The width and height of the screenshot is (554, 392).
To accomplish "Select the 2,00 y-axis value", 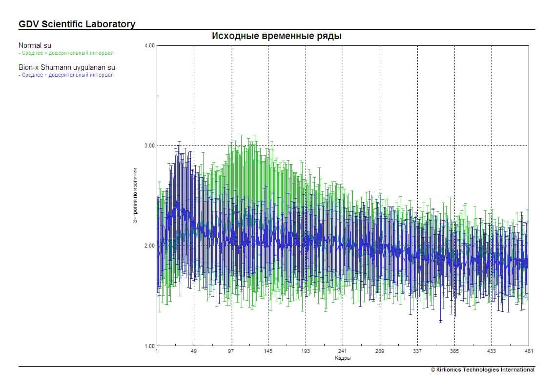I will pos(149,246).
